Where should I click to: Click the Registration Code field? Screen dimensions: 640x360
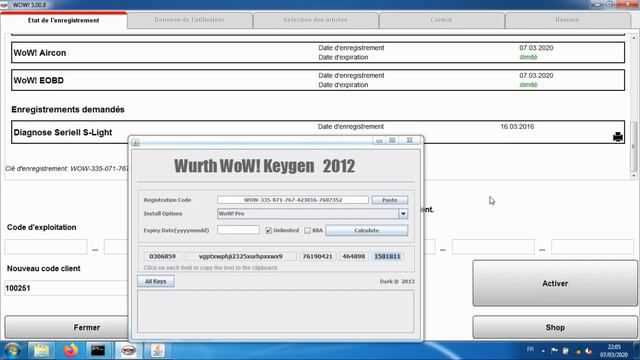coord(293,200)
